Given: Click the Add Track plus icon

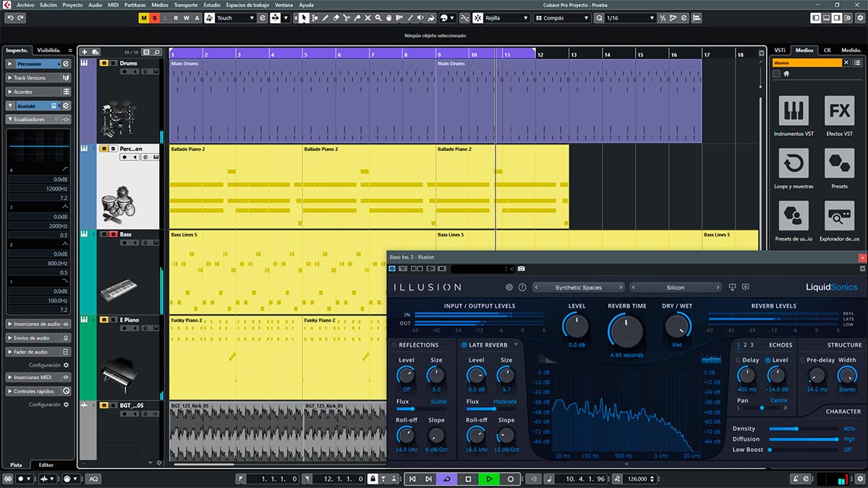Looking at the screenshot, I should (85, 52).
